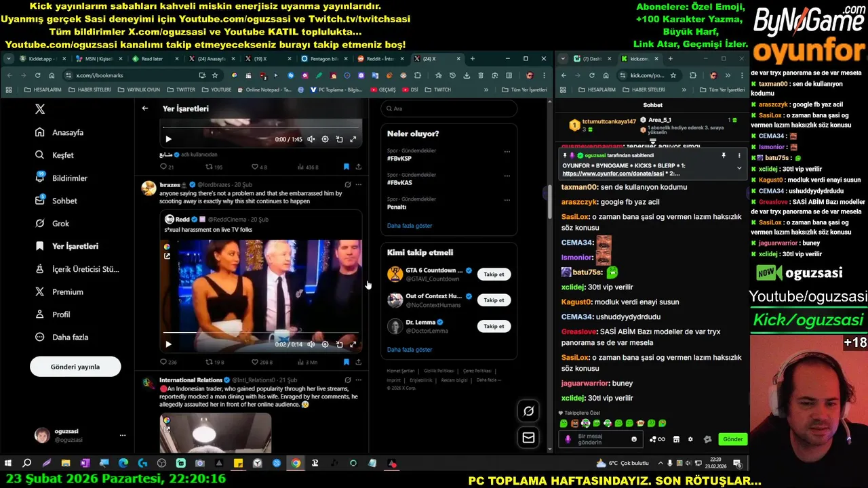Click Gönderi yayınla button
The image size is (868, 488).
pyautogui.click(x=75, y=367)
